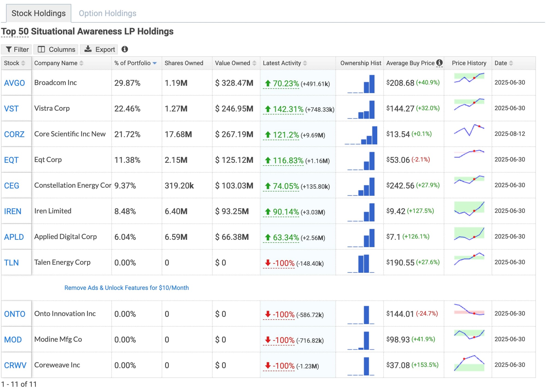
Task: Open the IREN ticker link
Action: tap(13, 211)
